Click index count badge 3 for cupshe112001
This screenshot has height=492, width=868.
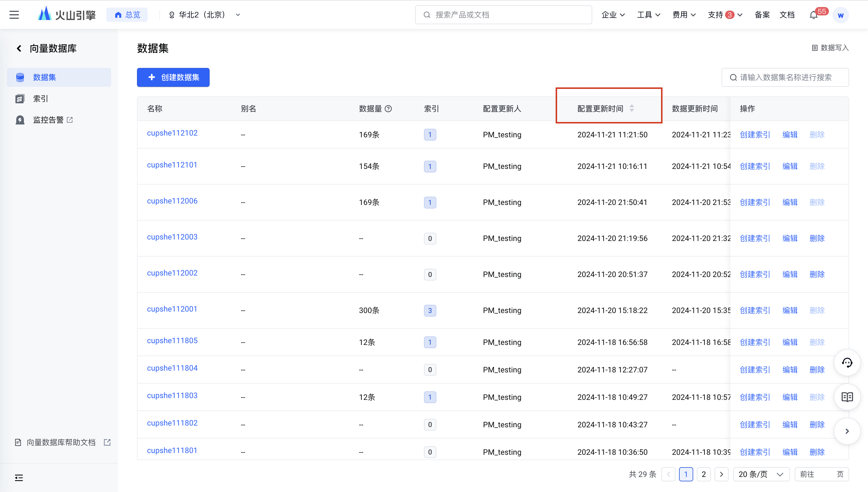[430, 310]
